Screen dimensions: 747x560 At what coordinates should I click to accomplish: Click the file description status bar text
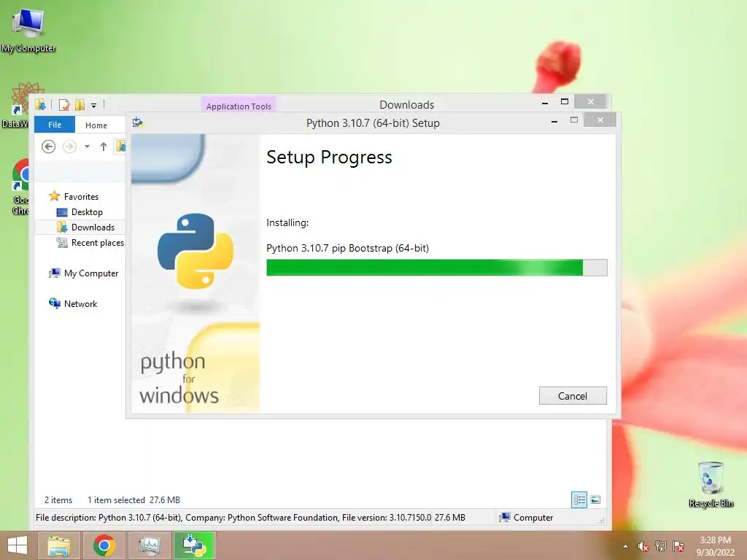[x=233, y=518]
